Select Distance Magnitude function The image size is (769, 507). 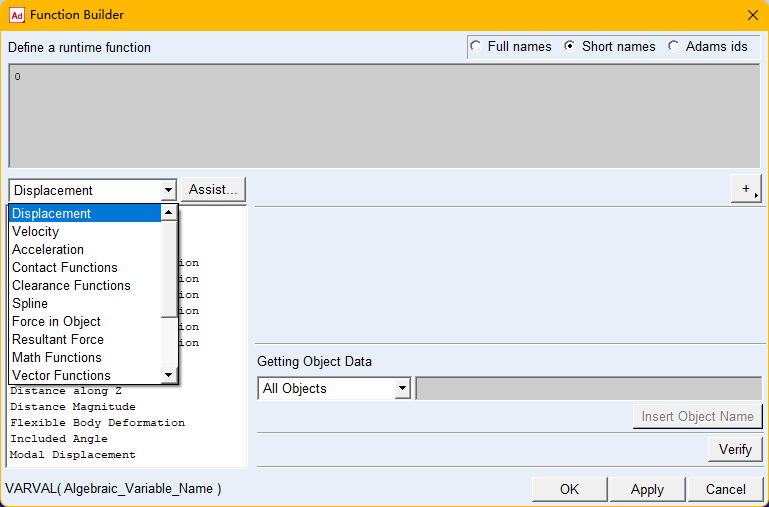pyautogui.click(x=73, y=407)
